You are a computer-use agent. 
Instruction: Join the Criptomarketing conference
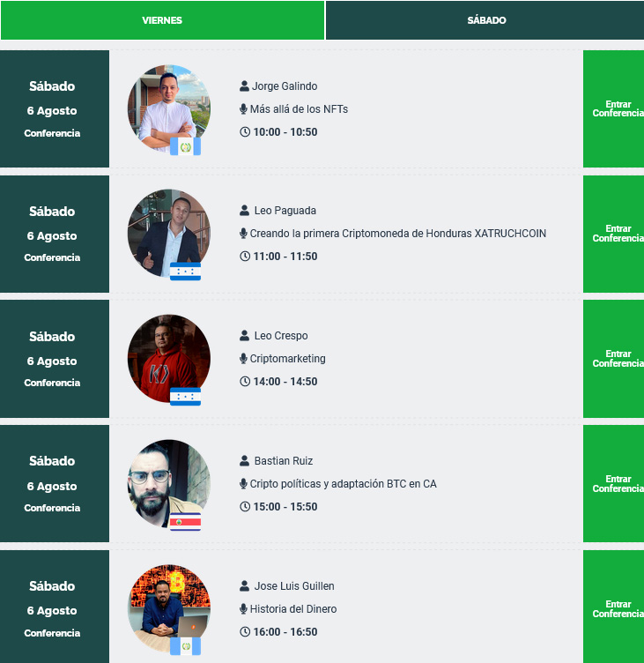pos(613,359)
